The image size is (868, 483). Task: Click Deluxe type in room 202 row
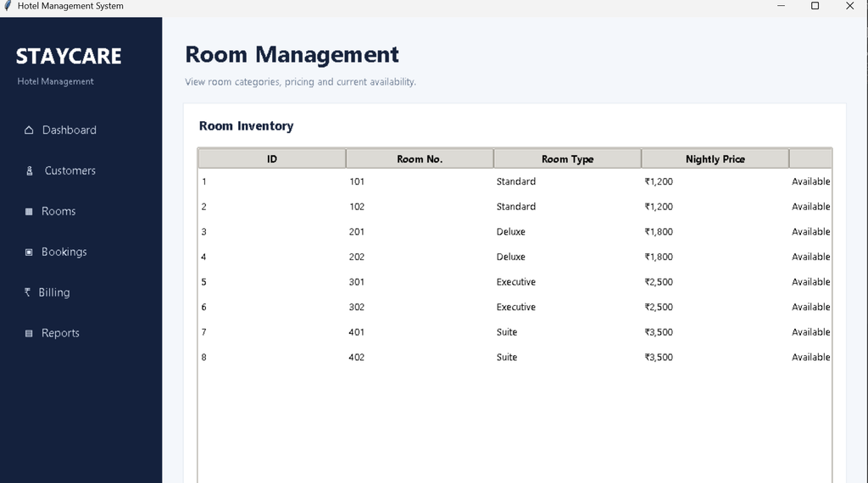coord(511,257)
